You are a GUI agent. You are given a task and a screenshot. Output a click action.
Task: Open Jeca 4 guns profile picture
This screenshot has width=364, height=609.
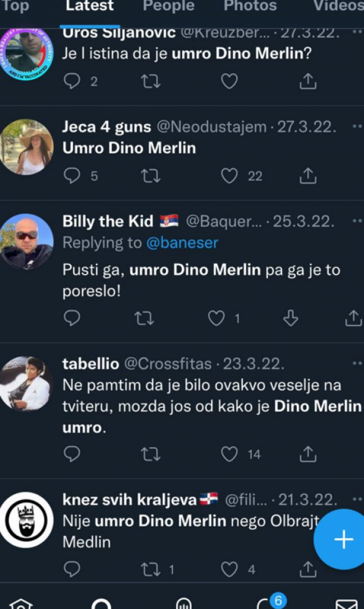[x=27, y=147]
